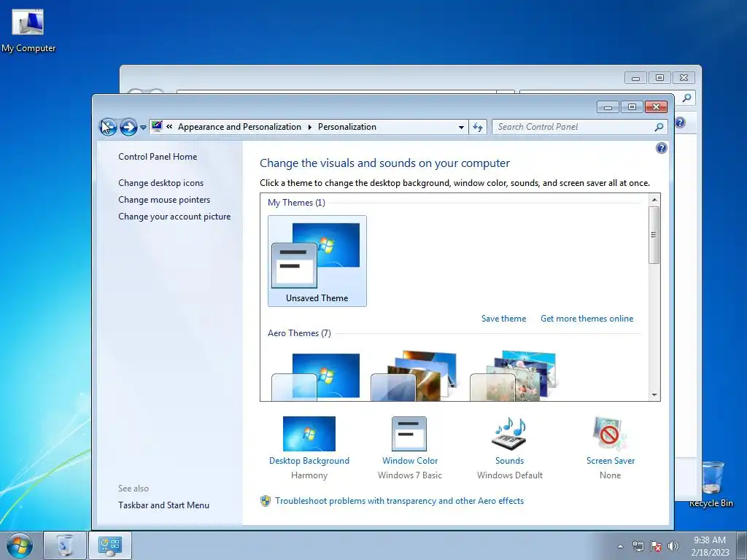Click the double-chevron at breadcrumb start
The height and width of the screenshot is (560, 747).
(169, 127)
